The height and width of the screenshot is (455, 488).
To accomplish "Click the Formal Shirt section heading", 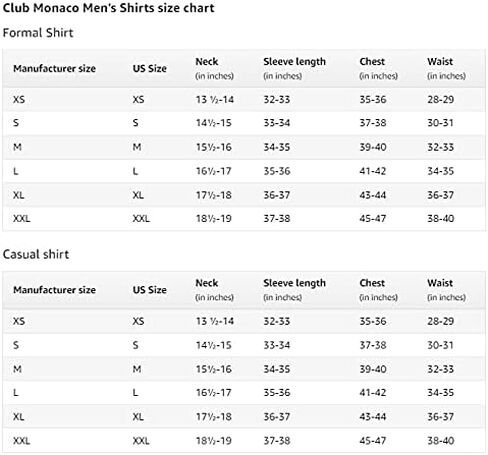I will coord(38,33).
